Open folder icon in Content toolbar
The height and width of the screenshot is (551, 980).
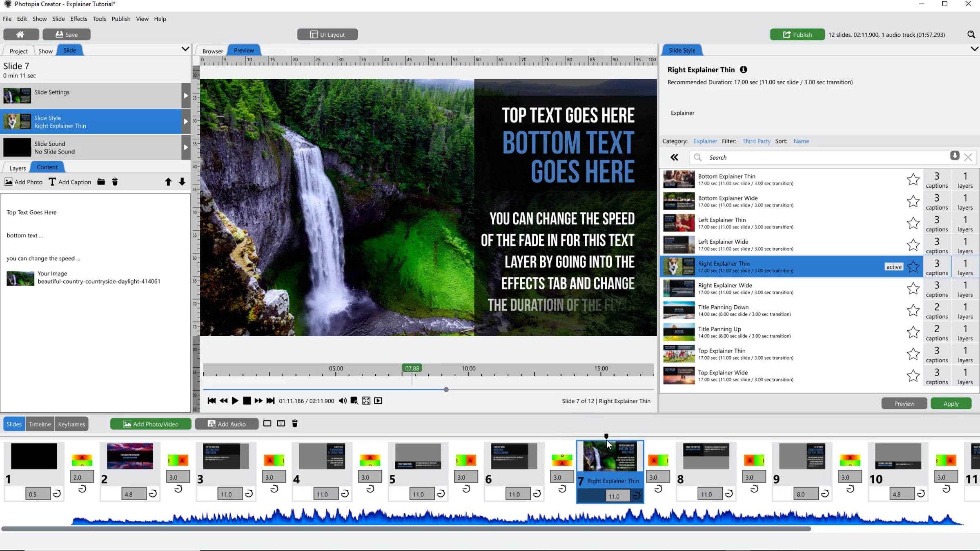pyautogui.click(x=101, y=182)
